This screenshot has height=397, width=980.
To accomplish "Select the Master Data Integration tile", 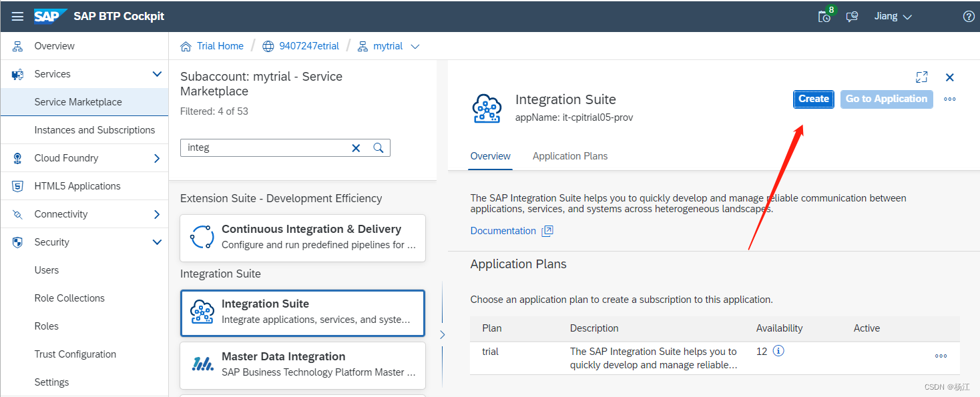I will pyautogui.click(x=302, y=365).
